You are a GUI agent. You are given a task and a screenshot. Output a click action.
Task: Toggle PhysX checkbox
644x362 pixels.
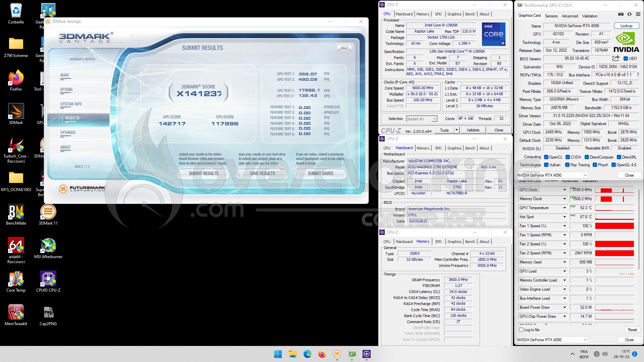pos(595,165)
